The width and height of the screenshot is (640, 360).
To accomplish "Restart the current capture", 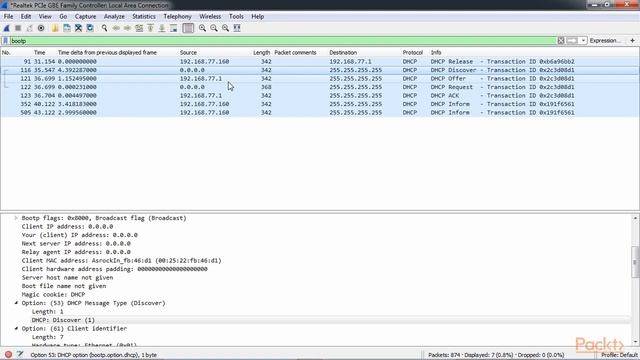I will (x=29, y=28).
